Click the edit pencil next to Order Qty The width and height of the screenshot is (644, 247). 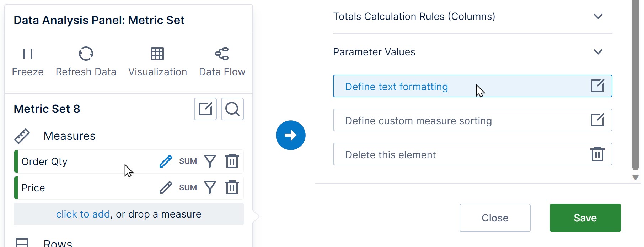tap(165, 161)
